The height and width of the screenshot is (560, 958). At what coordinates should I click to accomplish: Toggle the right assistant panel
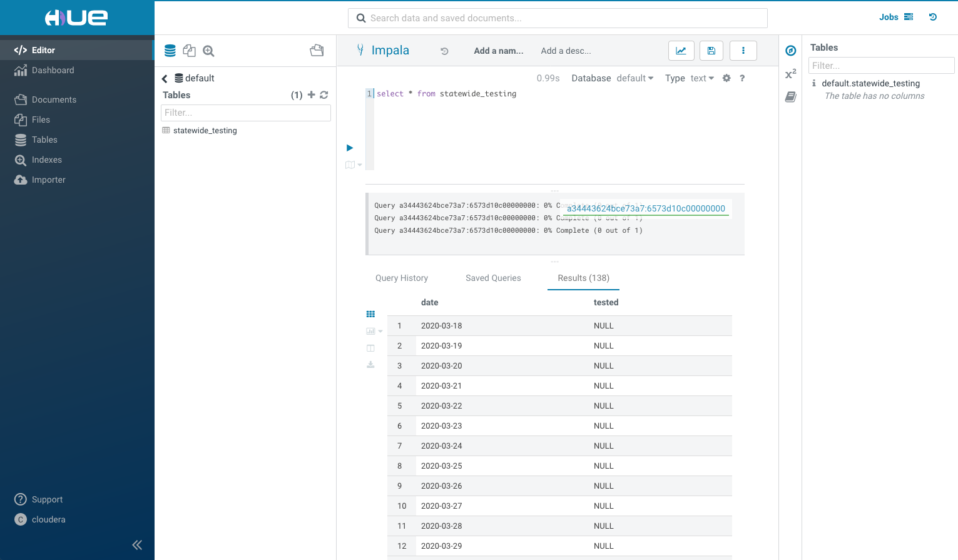click(791, 51)
